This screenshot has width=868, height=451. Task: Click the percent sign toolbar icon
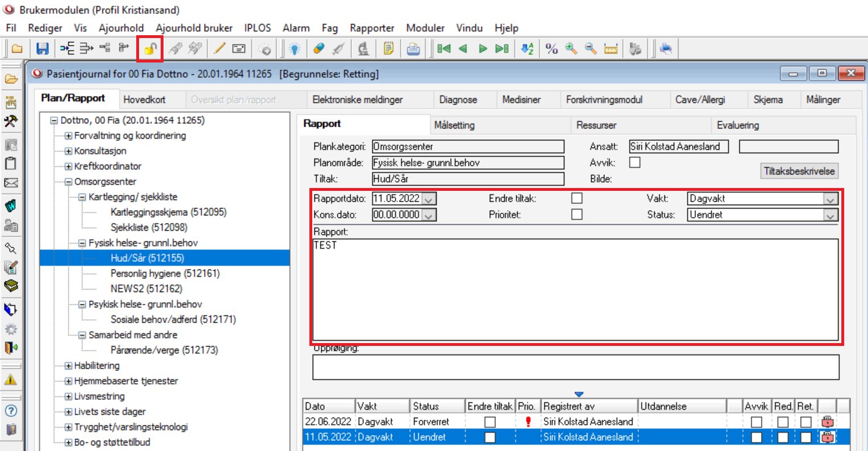click(x=551, y=49)
